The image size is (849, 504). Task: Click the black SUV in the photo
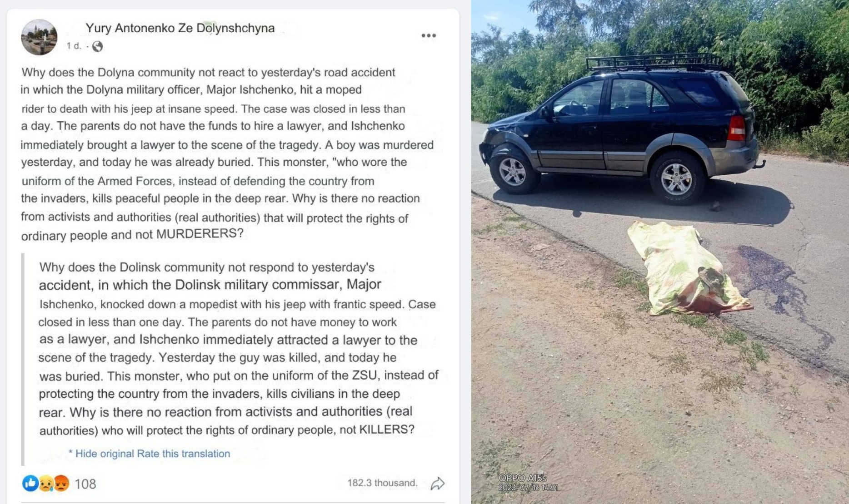[620, 128]
